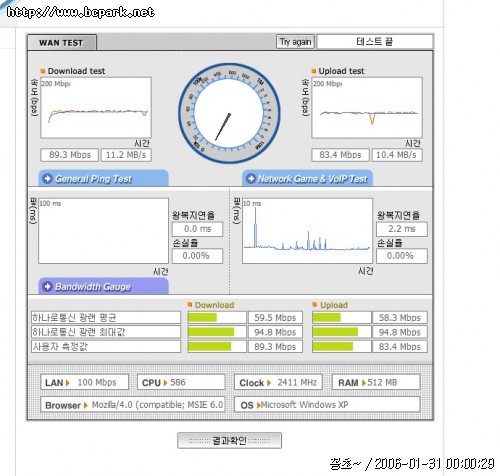
Task: Click the 89.3 Mbps user download value in gauge table
Action: point(275,346)
